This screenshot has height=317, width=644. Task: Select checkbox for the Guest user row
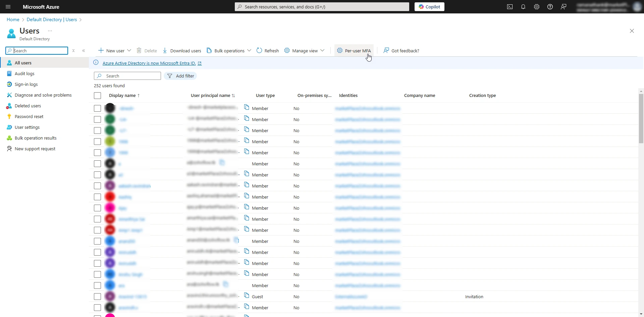[x=97, y=297]
